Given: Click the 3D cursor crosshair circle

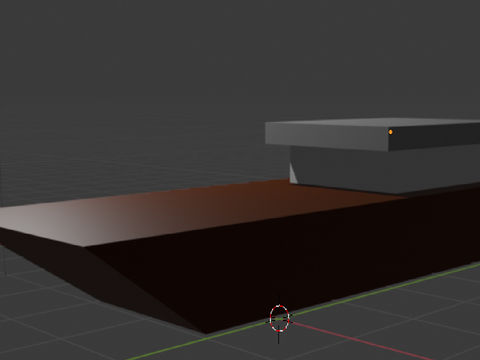Looking at the screenshot, I should click(279, 318).
